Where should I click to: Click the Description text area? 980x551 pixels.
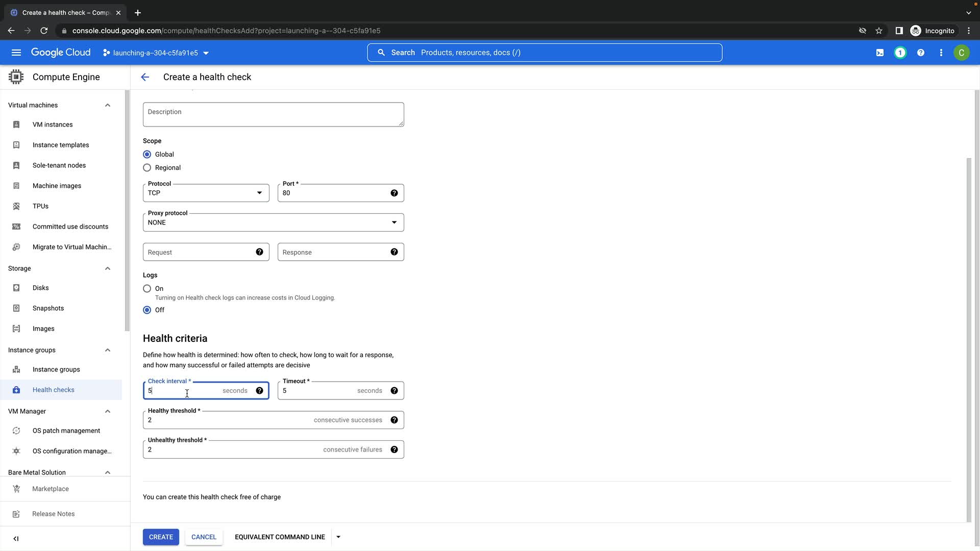(273, 114)
